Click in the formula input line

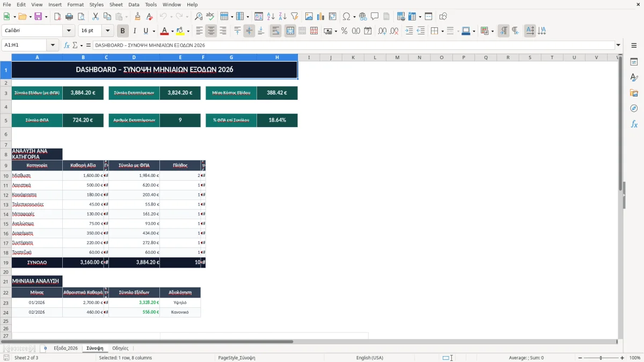point(353,45)
